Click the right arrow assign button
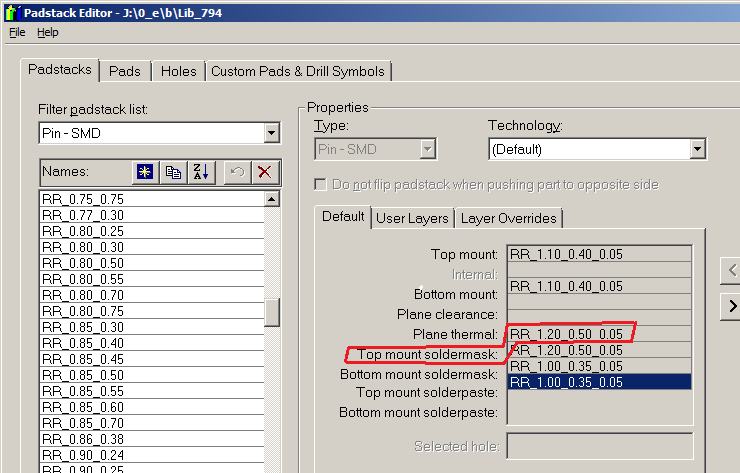The width and height of the screenshot is (740, 473). [x=731, y=306]
